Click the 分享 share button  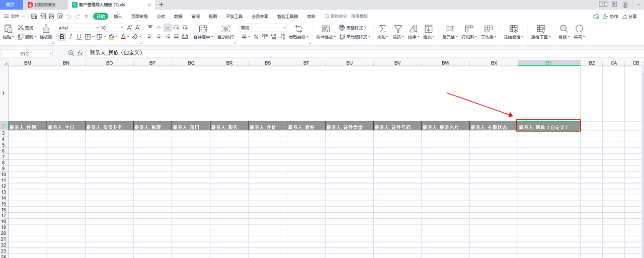tap(629, 16)
